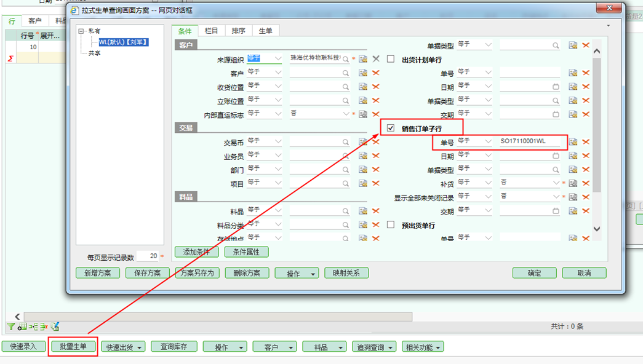Screen dimensions: 643x364
Task: Switch to the 栏目 tab
Action: (211, 31)
